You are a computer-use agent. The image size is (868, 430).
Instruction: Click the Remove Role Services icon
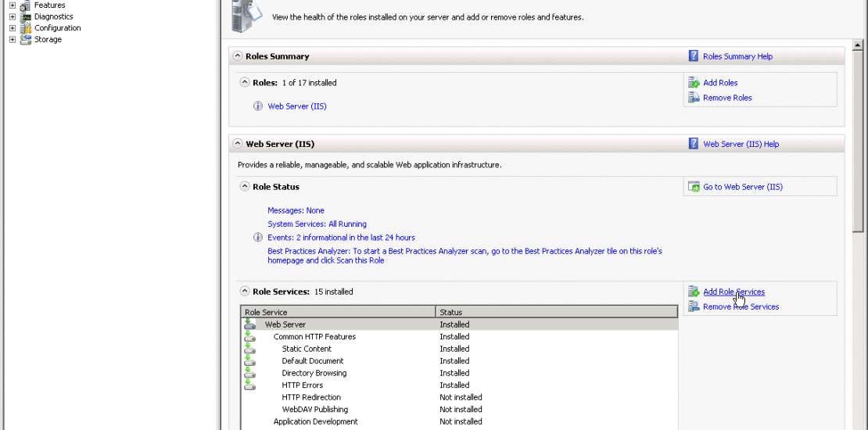click(x=694, y=306)
